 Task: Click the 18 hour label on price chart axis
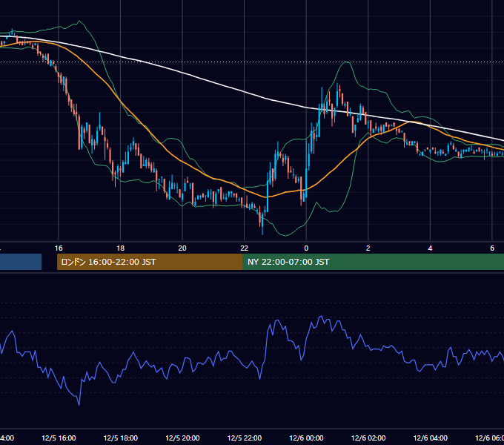click(x=121, y=248)
